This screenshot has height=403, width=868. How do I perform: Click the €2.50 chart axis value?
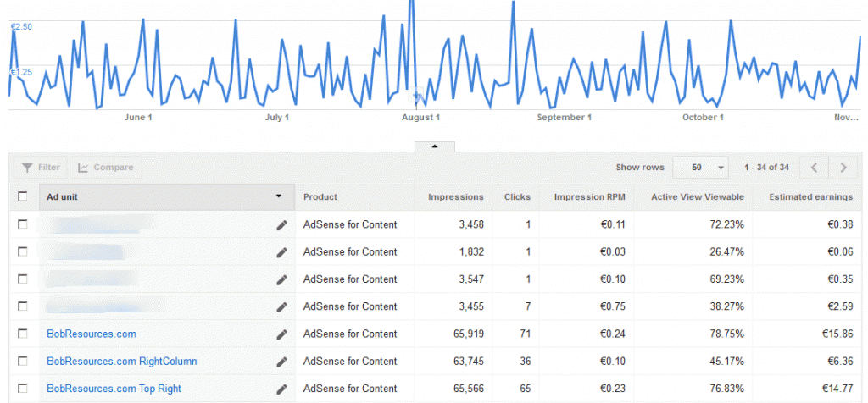coord(21,26)
